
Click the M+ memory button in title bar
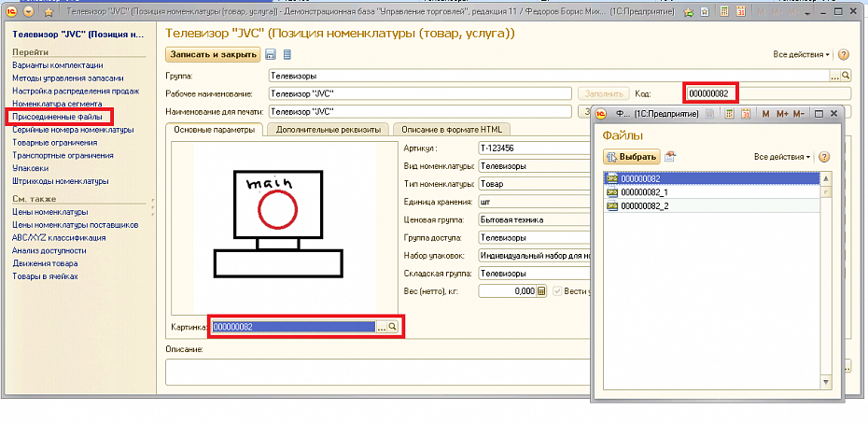click(781, 114)
